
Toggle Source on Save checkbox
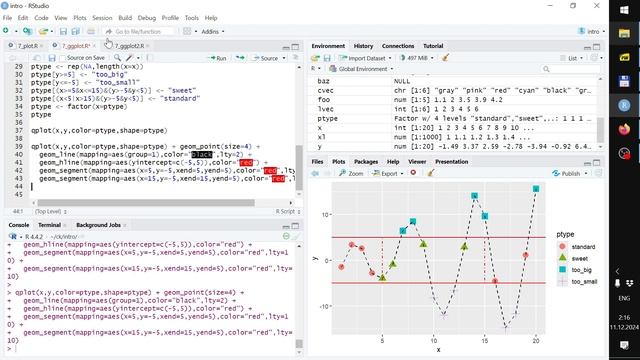62,58
